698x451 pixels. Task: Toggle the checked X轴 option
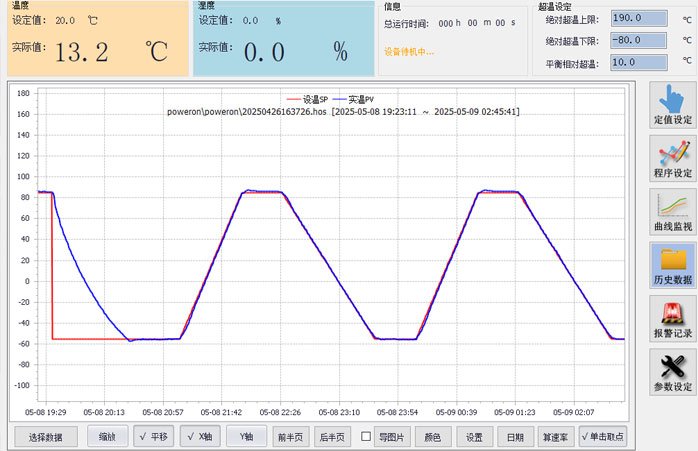pyautogui.click(x=200, y=436)
